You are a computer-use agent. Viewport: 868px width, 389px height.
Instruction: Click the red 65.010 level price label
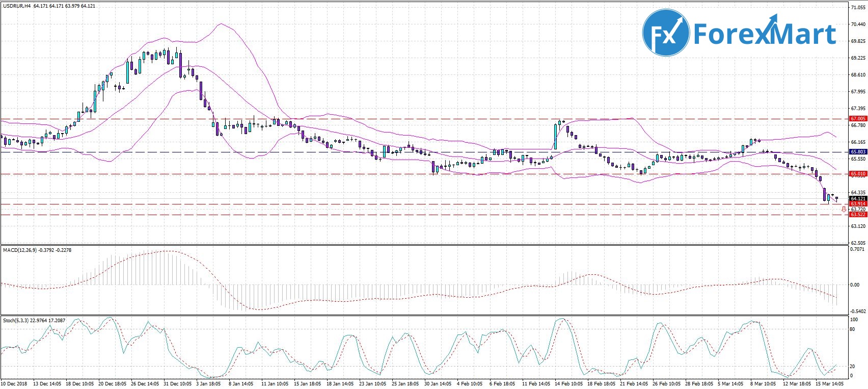click(x=858, y=174)
